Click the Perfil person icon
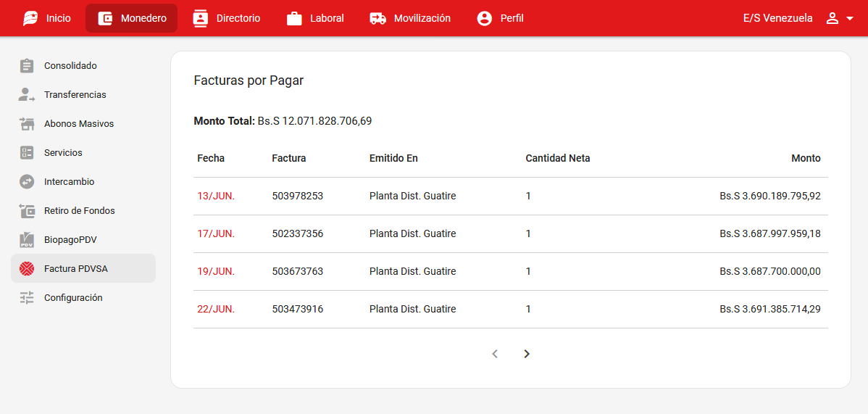Screen dimensions: 868x414 (x=485, y=18)
